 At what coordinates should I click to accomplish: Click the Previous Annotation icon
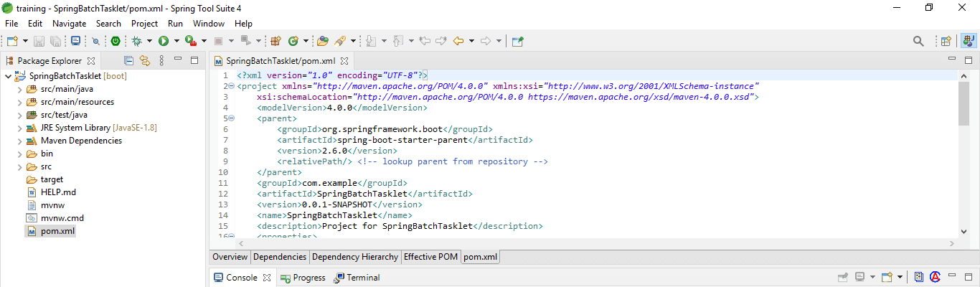tap(399, 42)
